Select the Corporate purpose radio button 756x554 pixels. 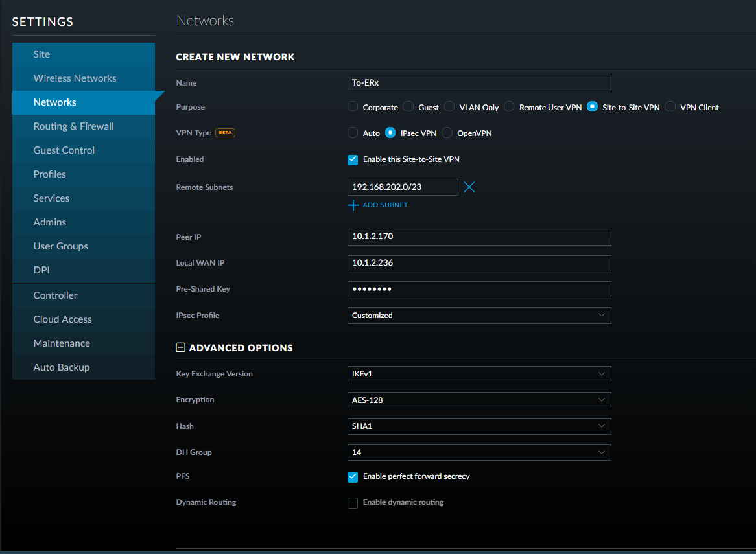tap(353, 106)
